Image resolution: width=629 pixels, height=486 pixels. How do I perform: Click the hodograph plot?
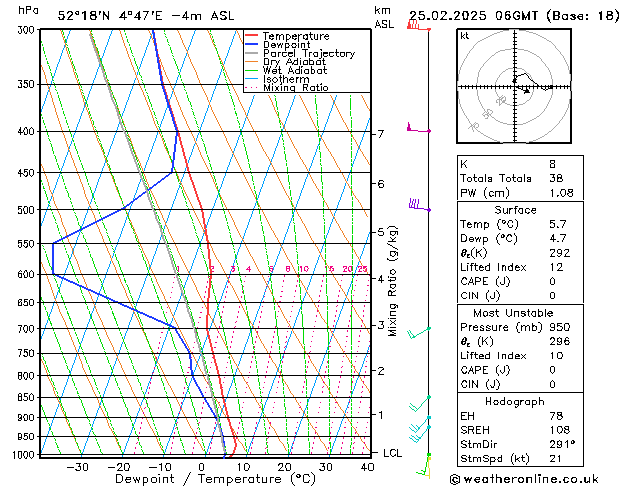click(x=514, y=86)
